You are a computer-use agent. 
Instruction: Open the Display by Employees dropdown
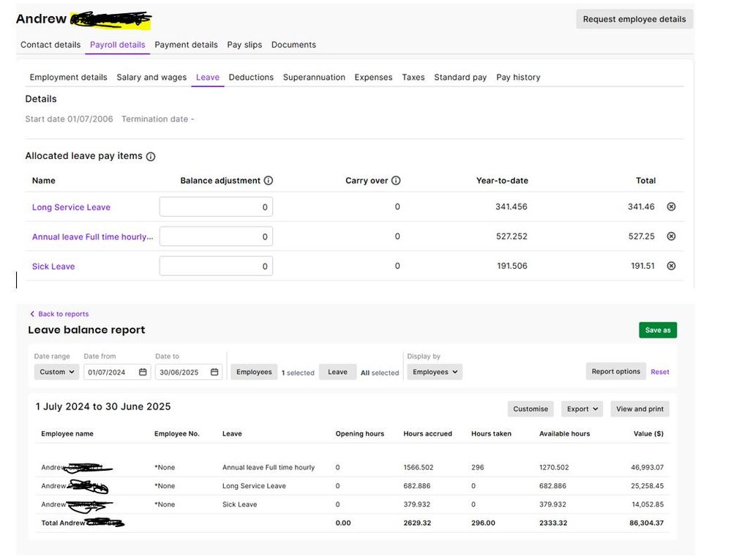pos(435,372)
